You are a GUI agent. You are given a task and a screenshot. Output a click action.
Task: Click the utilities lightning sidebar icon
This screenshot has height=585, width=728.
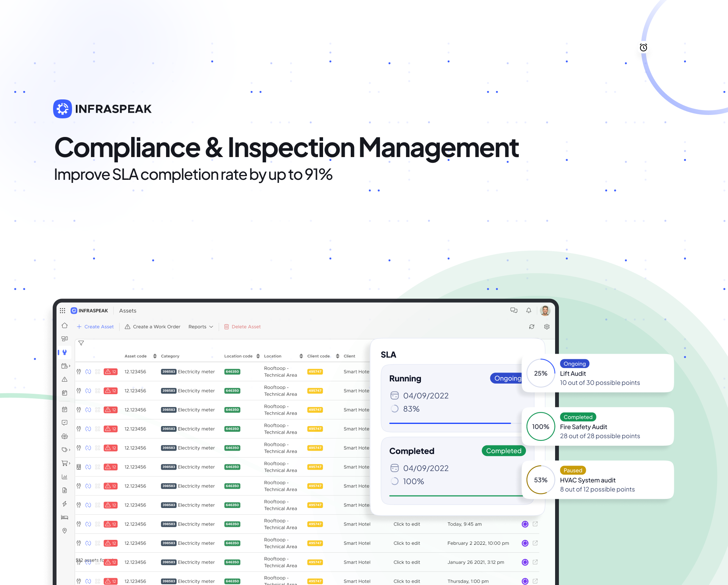point(64,503)
